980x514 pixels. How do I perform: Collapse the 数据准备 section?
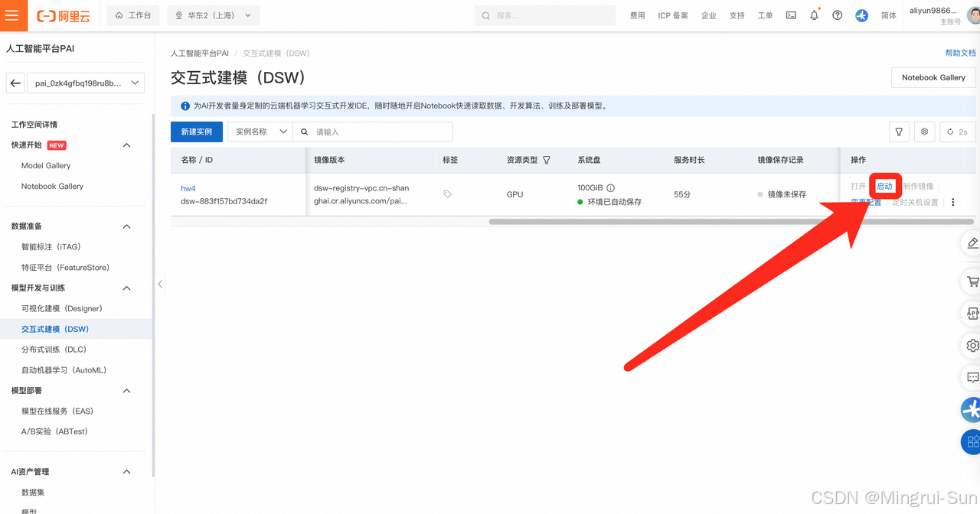click(x=127, y=226)
